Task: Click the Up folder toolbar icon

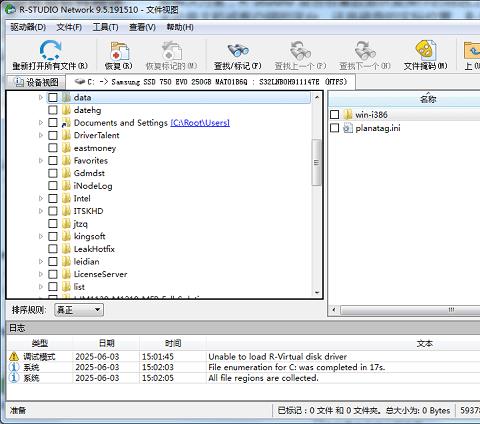Action: pos(472,51)
